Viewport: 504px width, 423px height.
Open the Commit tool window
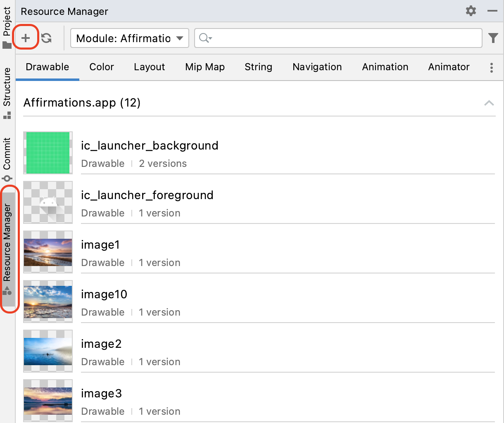pos(7,159)
